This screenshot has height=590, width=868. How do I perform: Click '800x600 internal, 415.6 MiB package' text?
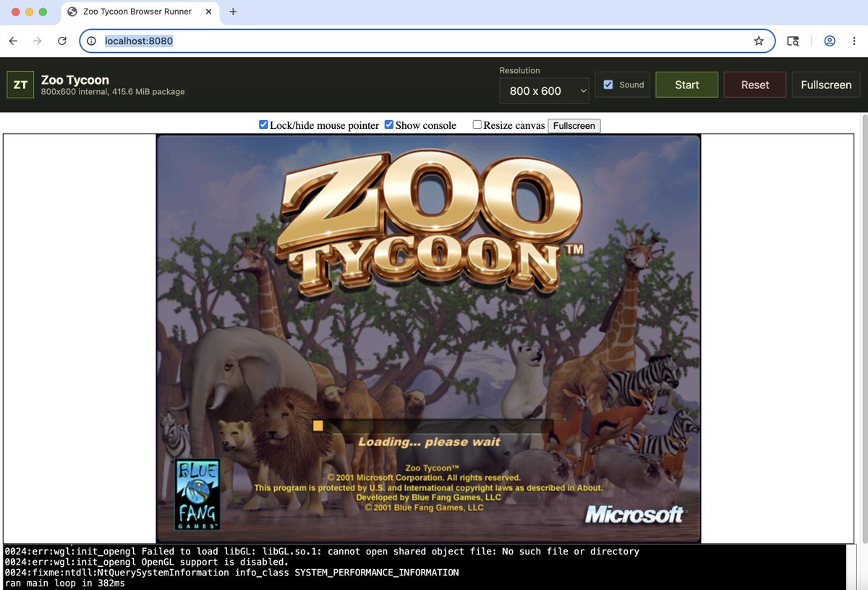coord(113,92)
